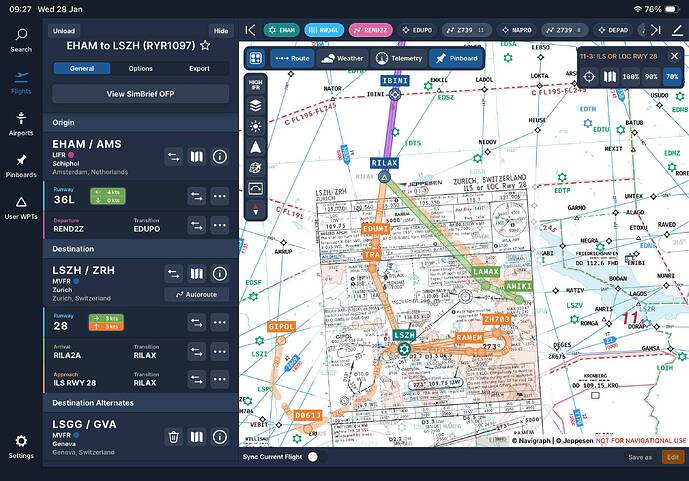Tap the Autoroute button
689x481 pixels.
tap(196, 294)
